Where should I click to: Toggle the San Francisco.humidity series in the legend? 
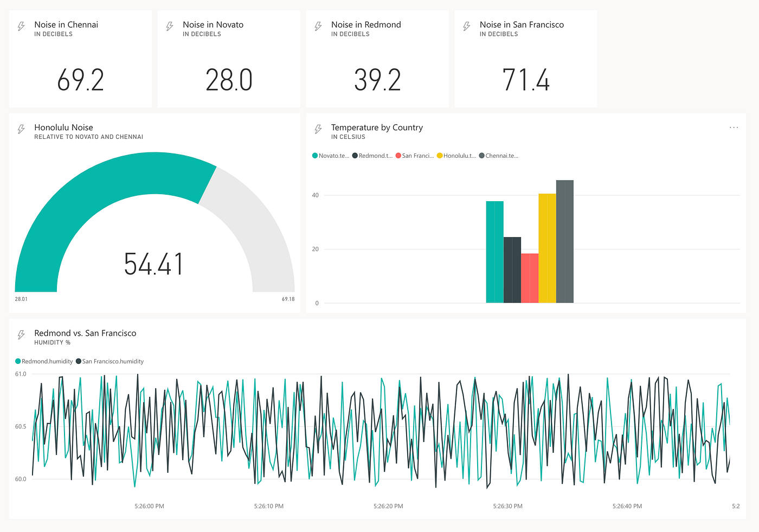(x=110, y=361)
